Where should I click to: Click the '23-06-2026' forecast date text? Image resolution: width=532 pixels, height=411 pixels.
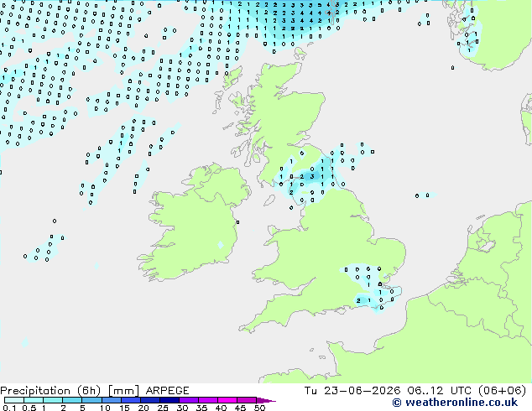point(362,391)
